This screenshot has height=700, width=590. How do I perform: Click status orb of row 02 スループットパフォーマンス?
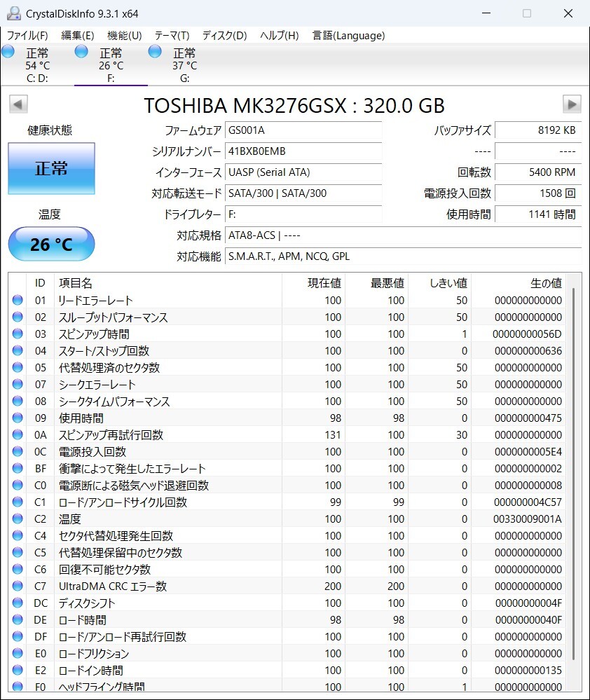pyautogui.click(x=18, y=317)
